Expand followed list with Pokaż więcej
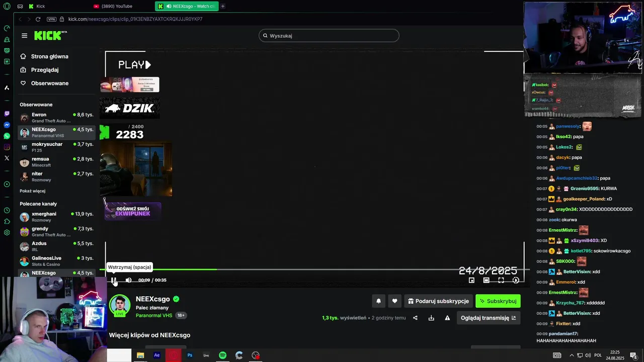644x362 pixels. pos(32,191)
